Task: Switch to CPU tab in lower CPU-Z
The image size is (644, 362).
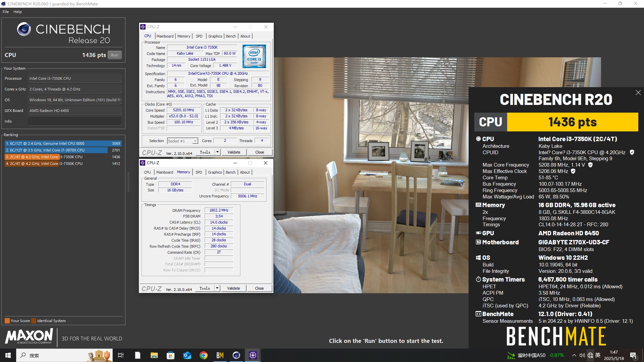Action: point(147,172)
